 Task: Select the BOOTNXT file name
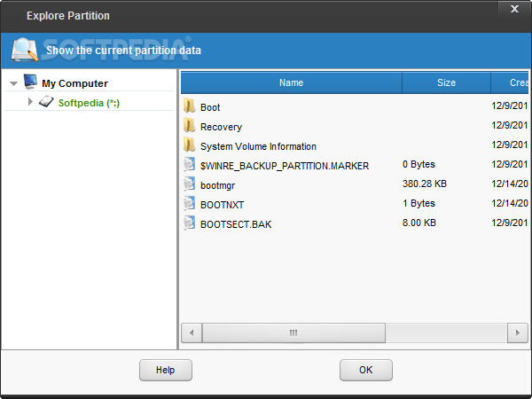[x=223, y=205]
